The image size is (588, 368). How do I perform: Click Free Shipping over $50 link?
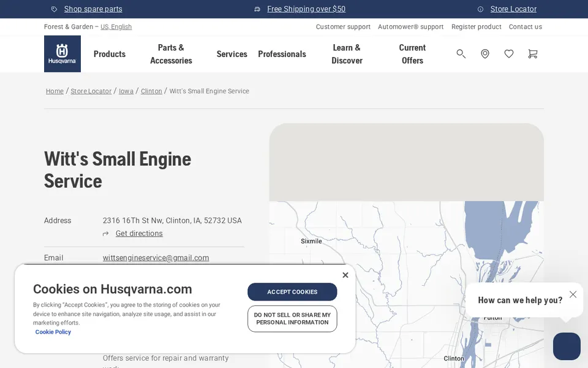(x=306, y=9)
